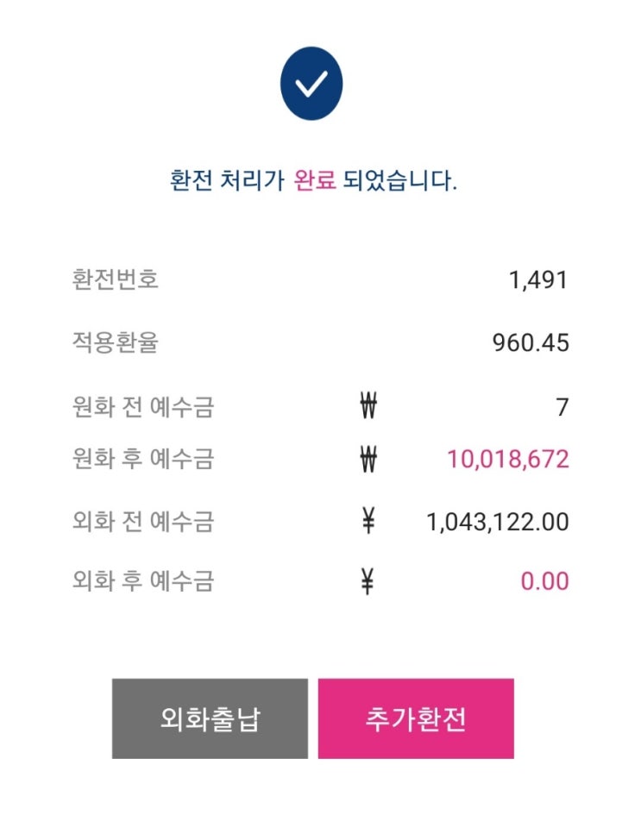Select the pink 0.00 balance value
Image resolution: width=641 pixels, height=840 pixels.
544,582
